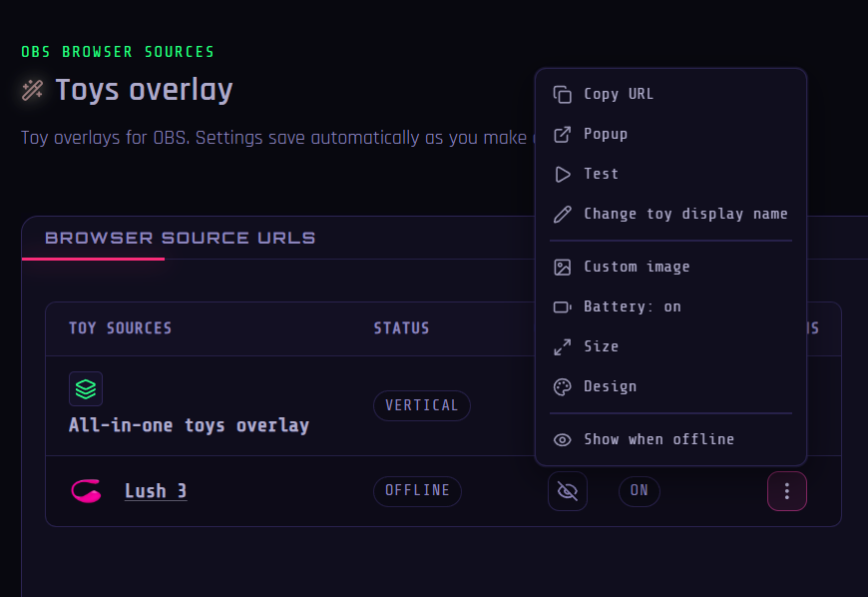Click the pink Lush 3 toy icon
868x597 pixels.
pyautogui.click(x=87, y=490)
